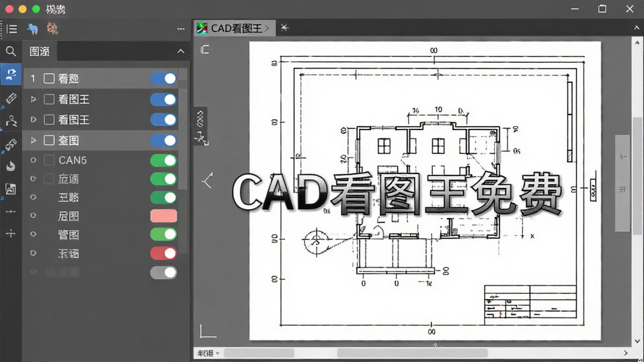
Task: Turn off the green CAN6 layer switch
Action: 164,160
